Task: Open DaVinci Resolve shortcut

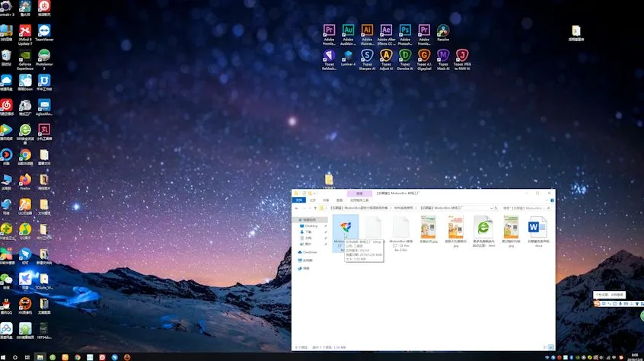Action: tap(443, 33)
